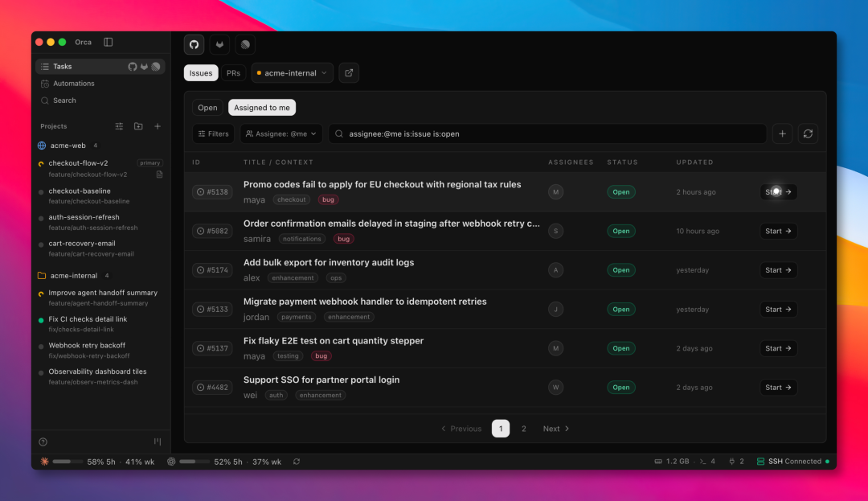
Task: Create new issue with plus icon
Action: coord(782,134)
